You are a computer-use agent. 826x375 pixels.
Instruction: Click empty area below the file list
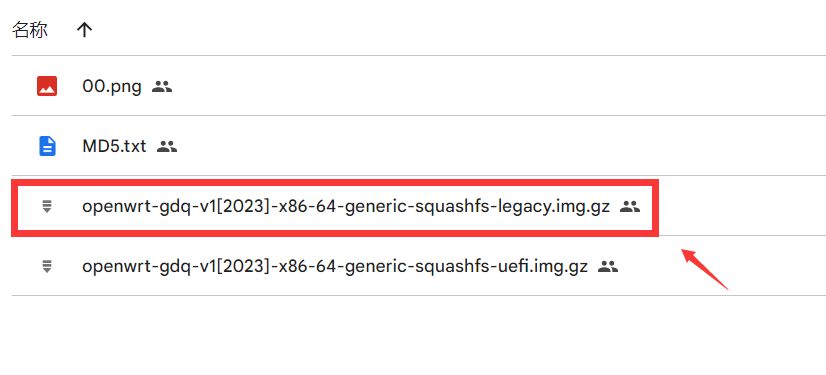pos(413,335)
